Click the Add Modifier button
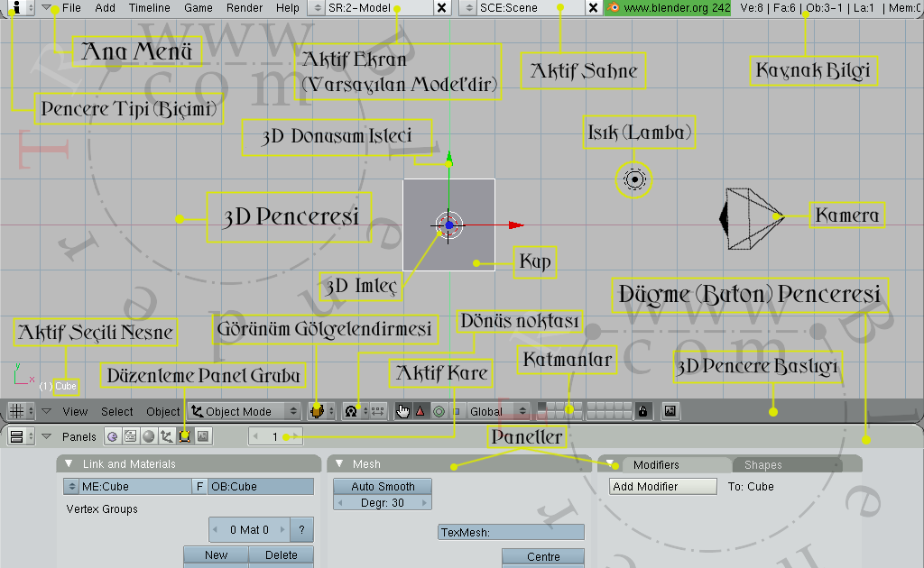924x568 pixels. [663, 486]
